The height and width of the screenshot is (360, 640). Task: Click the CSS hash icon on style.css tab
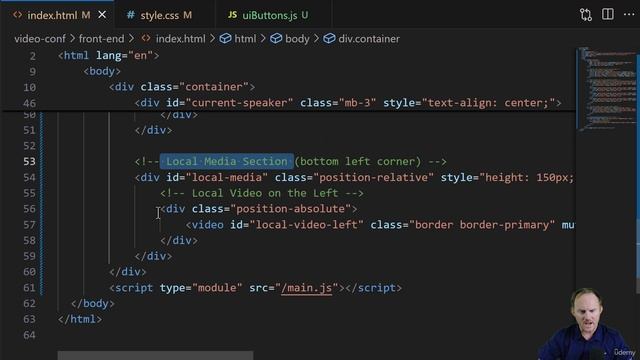pos(130,15)
